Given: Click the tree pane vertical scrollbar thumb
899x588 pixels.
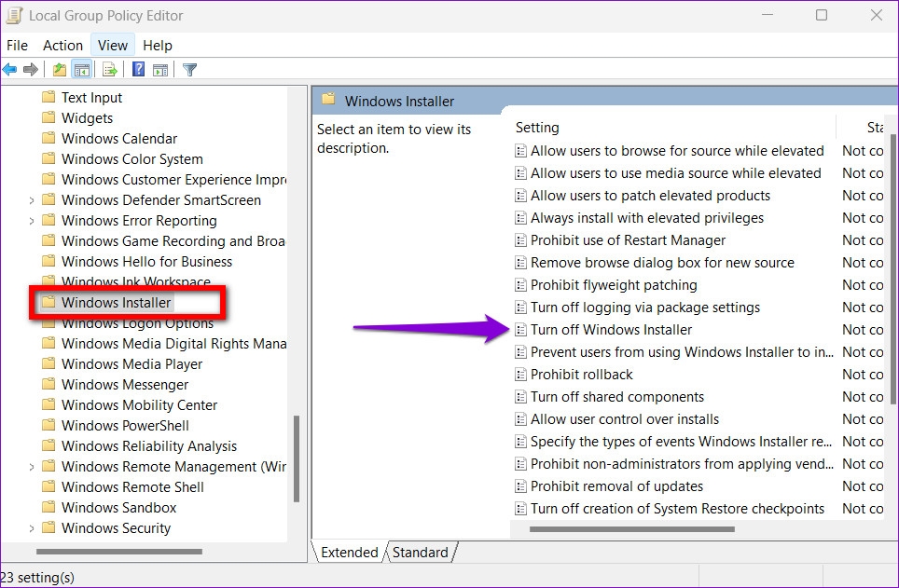Looking at the screenshot, I should pos(297,458).
